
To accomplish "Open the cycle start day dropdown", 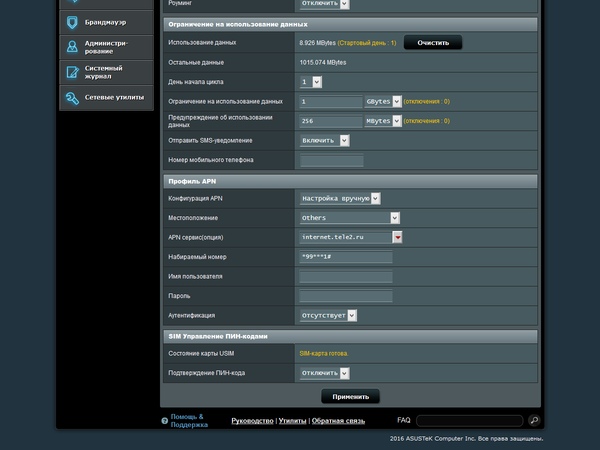I will [311, 82].
